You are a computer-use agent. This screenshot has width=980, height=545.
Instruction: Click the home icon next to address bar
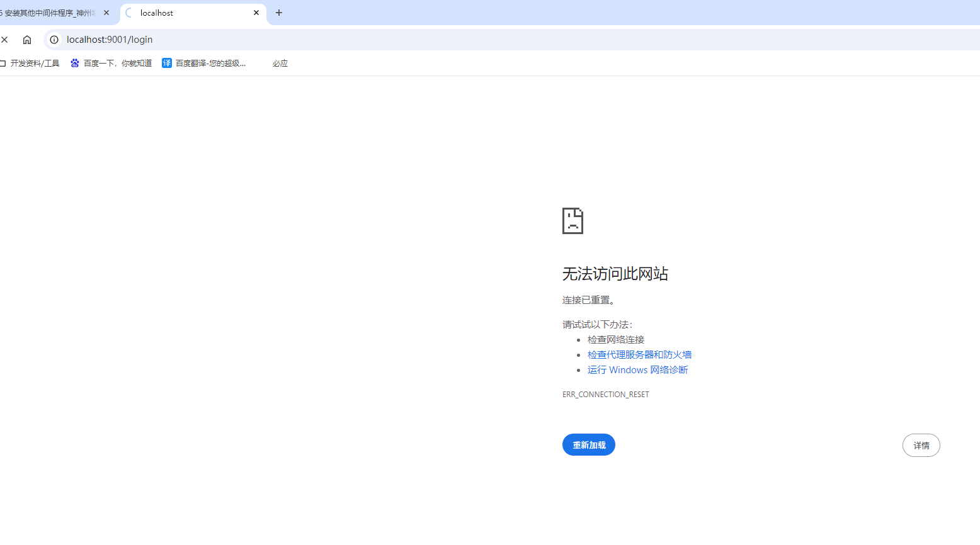click(x=26, y=39)
